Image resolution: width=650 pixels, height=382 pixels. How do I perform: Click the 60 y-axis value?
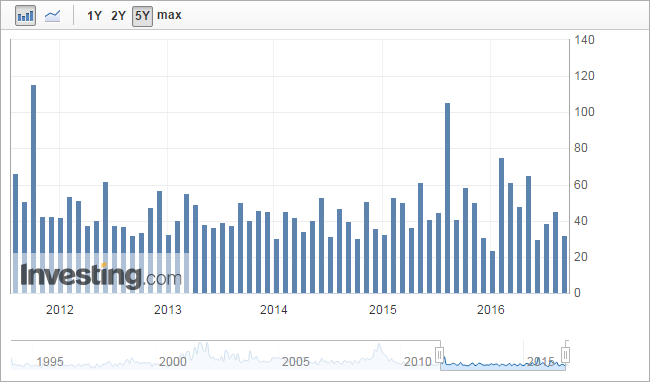581,185
